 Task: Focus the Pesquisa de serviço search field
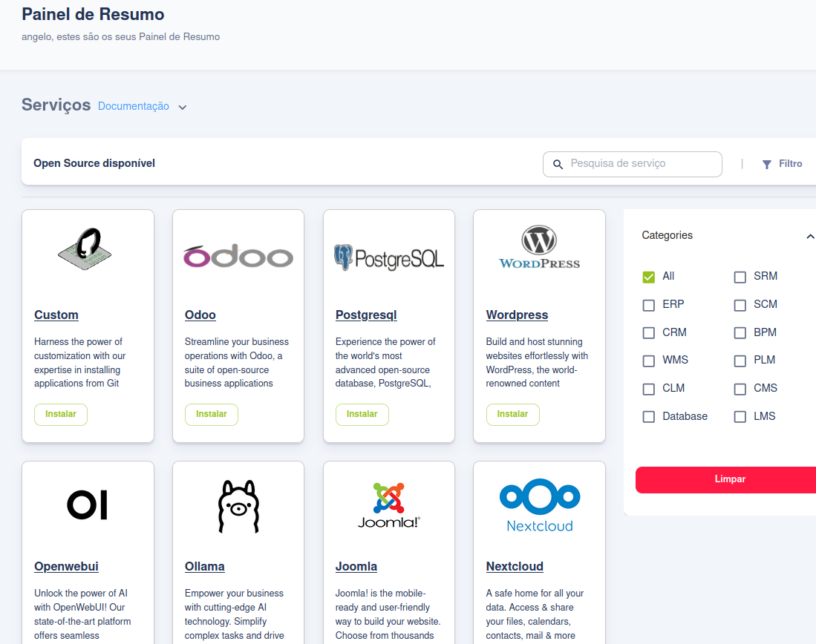pyautogui.click(x=633, y=165)
